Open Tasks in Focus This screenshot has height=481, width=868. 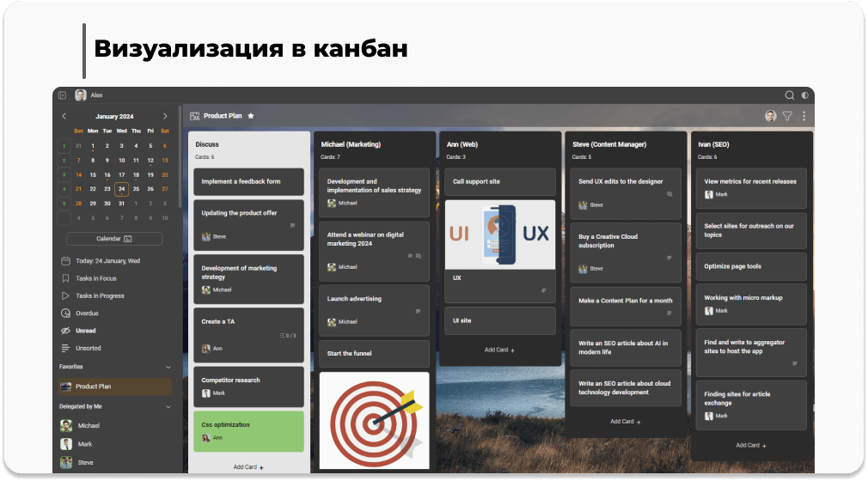point(95,278)
